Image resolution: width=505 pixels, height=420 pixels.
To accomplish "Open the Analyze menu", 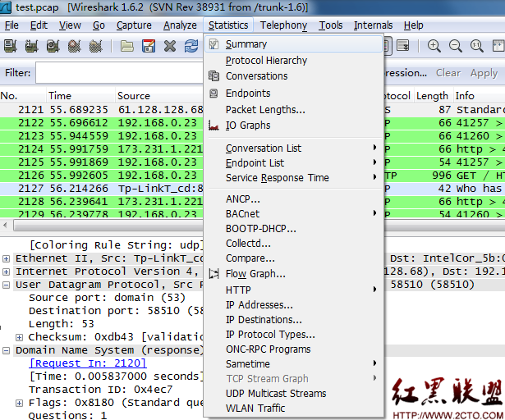I will point(180,25).
